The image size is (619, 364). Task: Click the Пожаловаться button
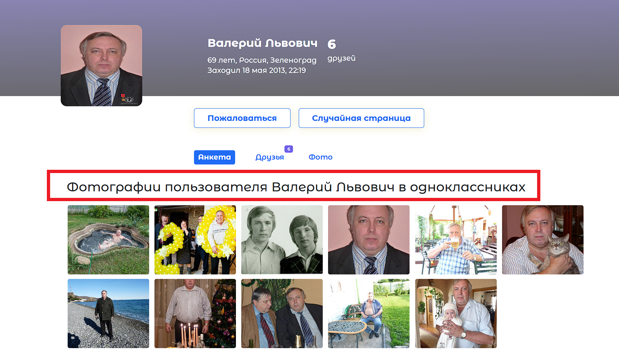(x=242, y=118)
